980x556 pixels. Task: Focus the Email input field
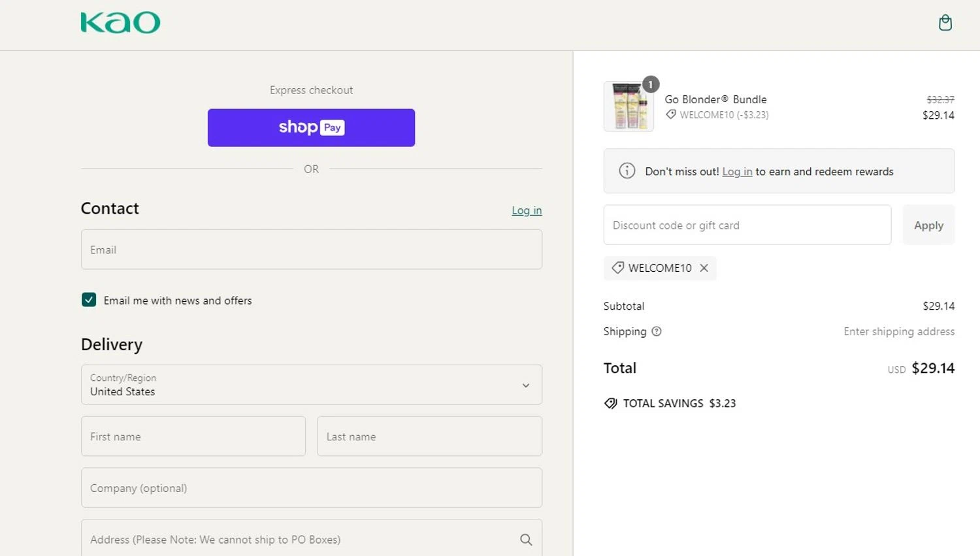click(312, 249)
